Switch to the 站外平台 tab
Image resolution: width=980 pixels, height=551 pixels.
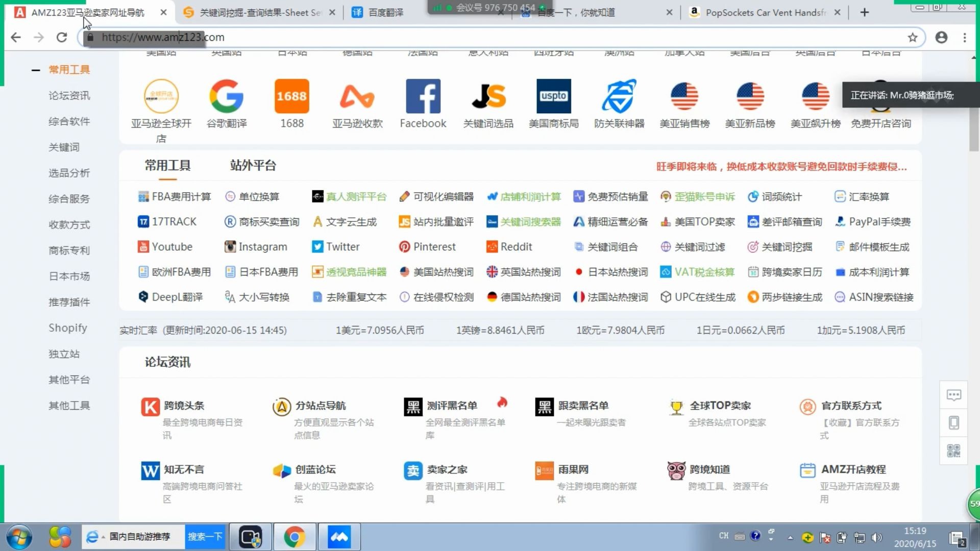point(253,165)
